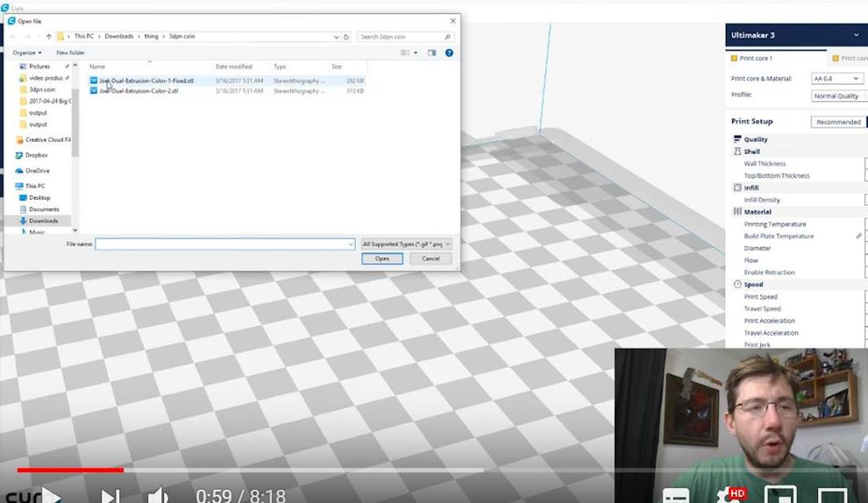Click the Cancel button
The image size is (868, 503).
[430, 259]
